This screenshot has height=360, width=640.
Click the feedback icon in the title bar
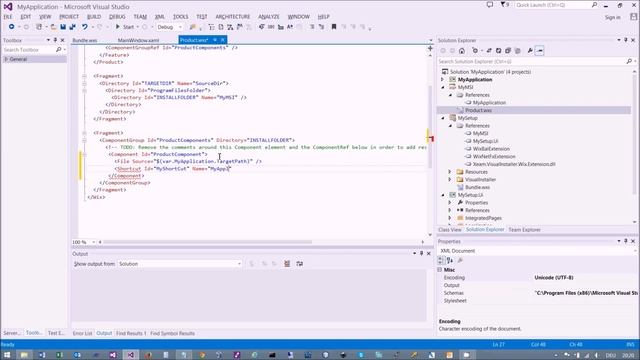pos(489,5)
